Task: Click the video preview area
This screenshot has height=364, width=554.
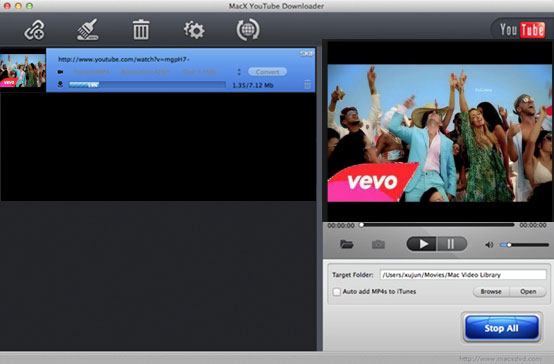Action: (x=439, y=133)
